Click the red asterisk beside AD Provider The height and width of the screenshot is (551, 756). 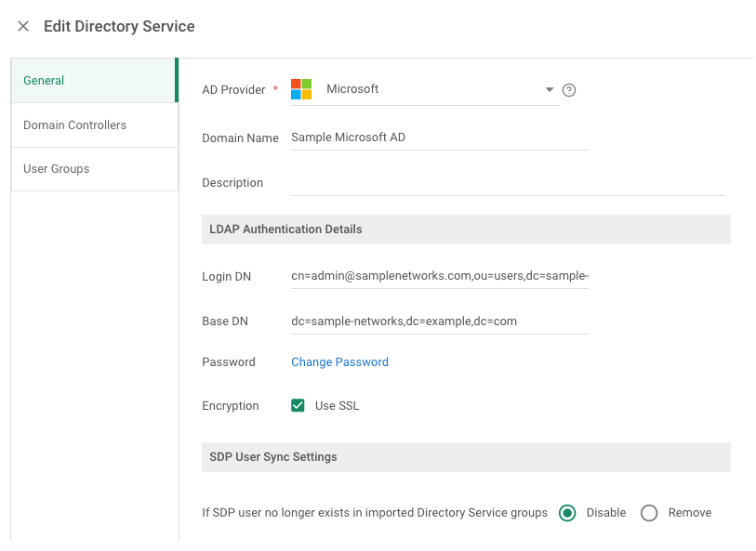(x=274, y=89)
